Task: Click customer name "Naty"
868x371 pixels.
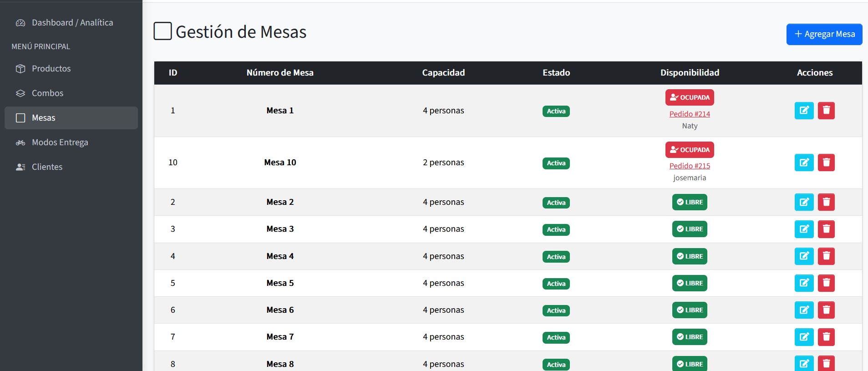Action: click(690, 126)
